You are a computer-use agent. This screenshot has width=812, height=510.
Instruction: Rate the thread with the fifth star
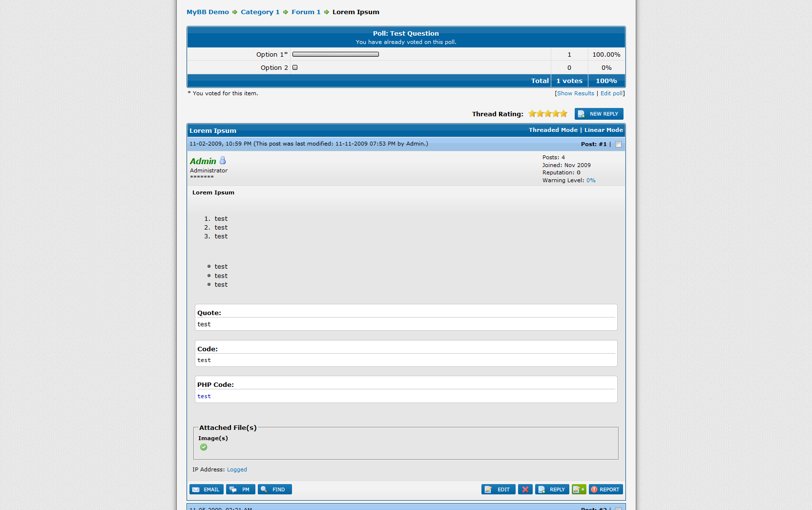pyautogui.click(x=563, y=114)
